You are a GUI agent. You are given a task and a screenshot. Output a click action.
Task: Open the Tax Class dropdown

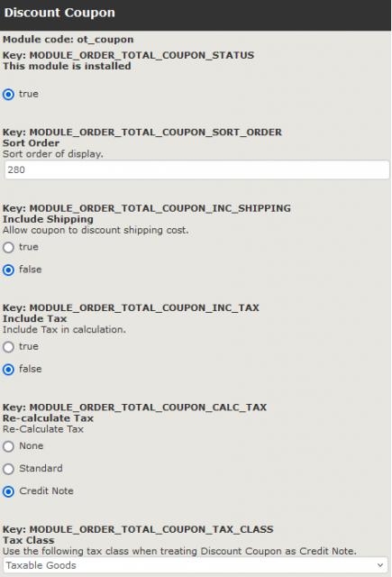click(196, 565)
